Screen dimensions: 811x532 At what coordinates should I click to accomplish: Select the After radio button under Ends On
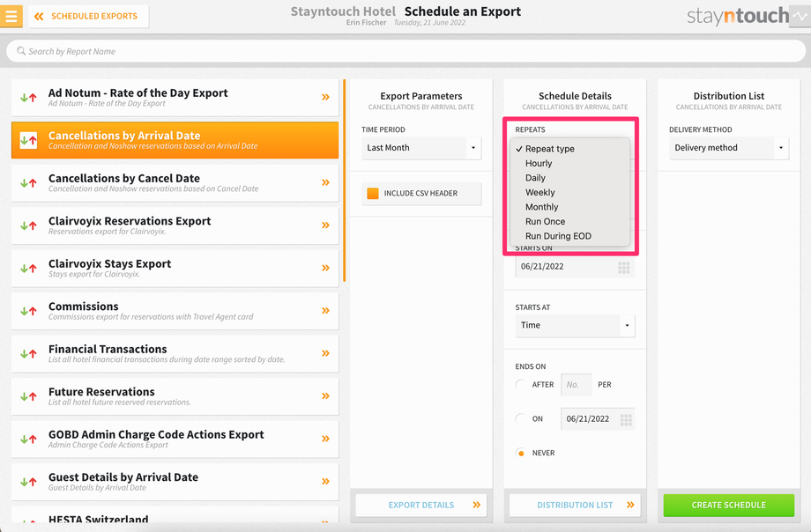point(521,385)
